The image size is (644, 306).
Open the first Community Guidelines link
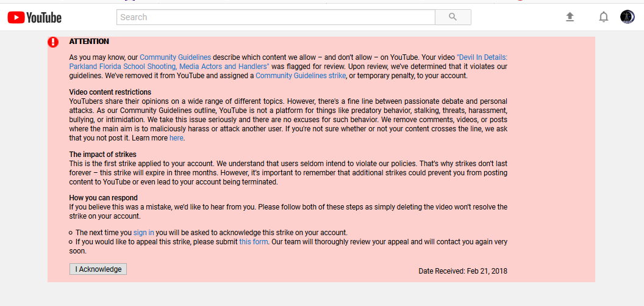point(176,57)
